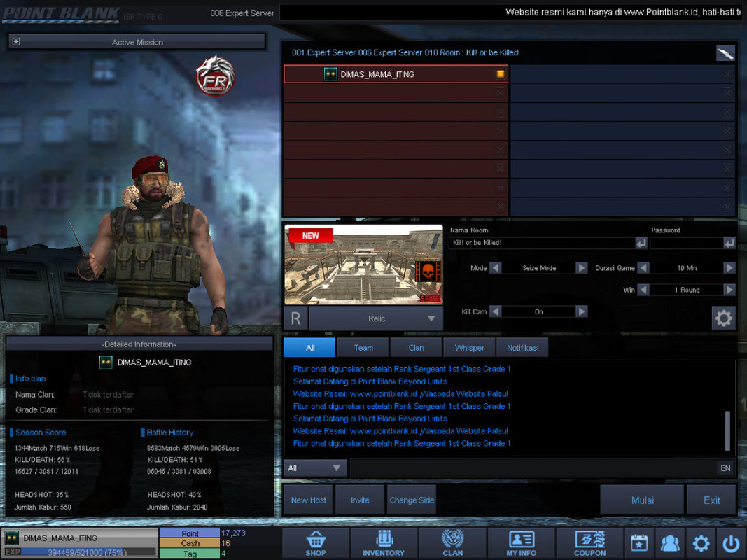747x560 pixels.
Task: Select the Team chat tab
Action: click(x=363, y=348)
